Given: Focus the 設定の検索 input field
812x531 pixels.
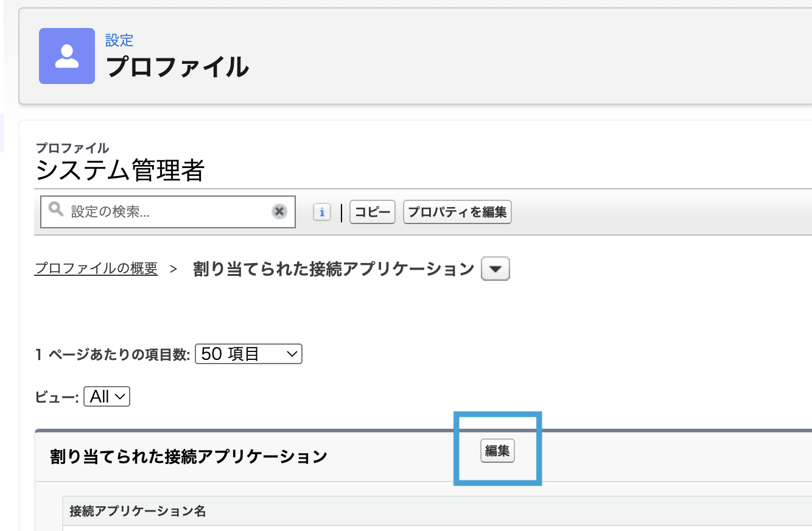Looking at the screenshot, I should click(x=168, y=212).
